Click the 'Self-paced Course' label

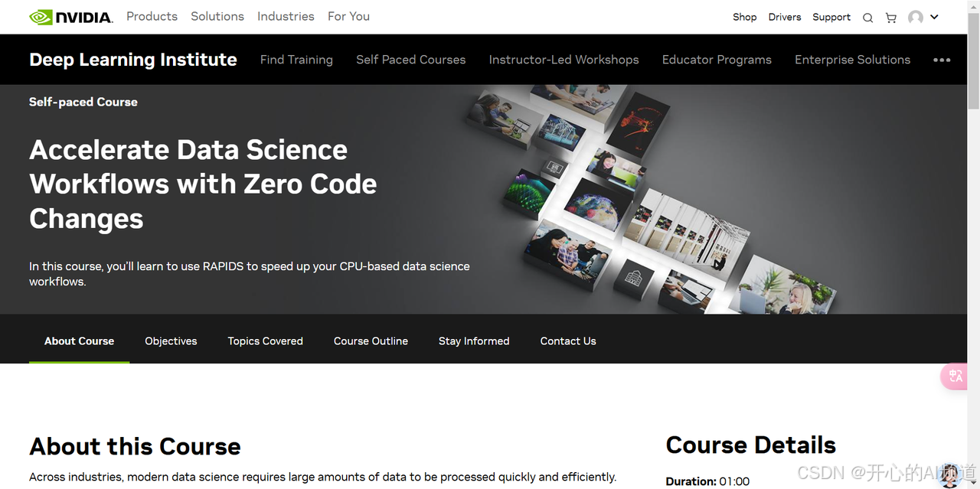coord(83,102)
